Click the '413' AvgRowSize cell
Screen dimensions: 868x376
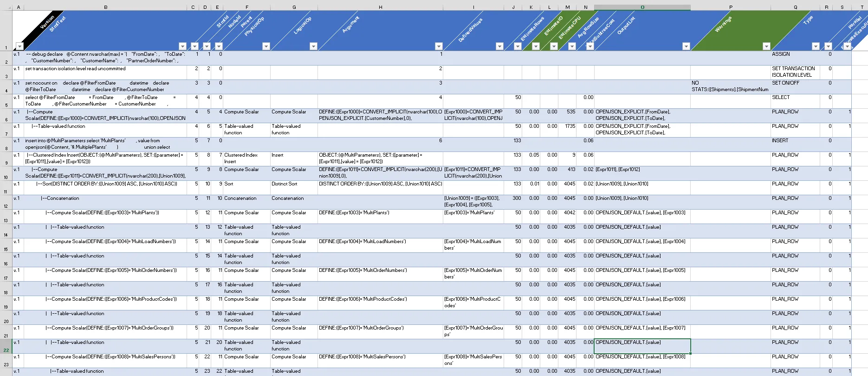(x=567, y=173)
